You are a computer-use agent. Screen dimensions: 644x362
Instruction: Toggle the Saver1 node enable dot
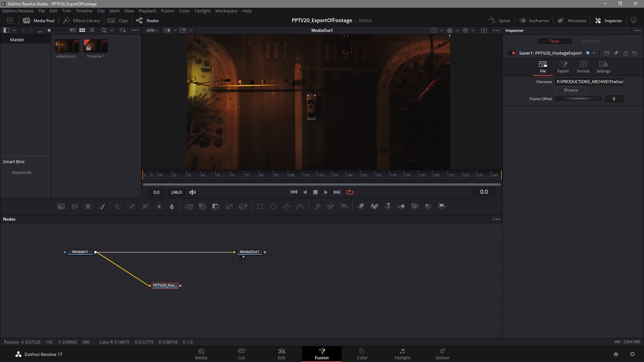coord(513,53)
